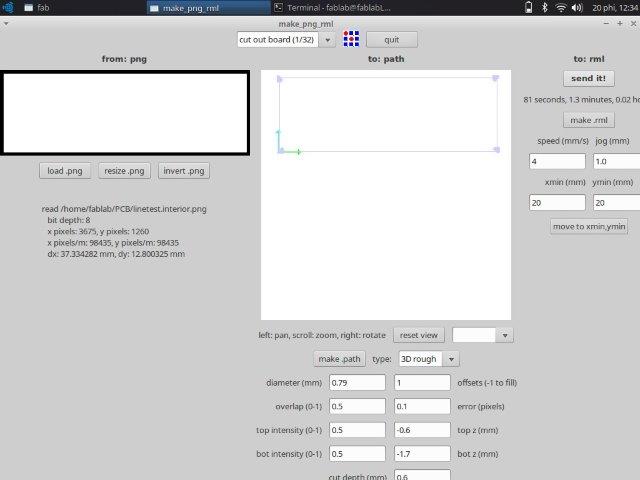The height and width of the screenshot is (480, 640).
Task: Focus the xmin (mm) field
Action: click(557, 202)
